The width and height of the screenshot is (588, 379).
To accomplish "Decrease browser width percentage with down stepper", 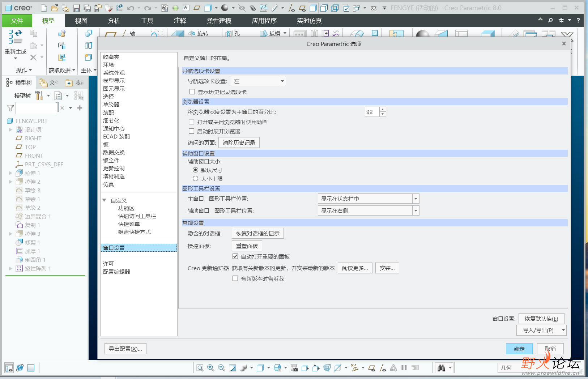I will point(383,114).
